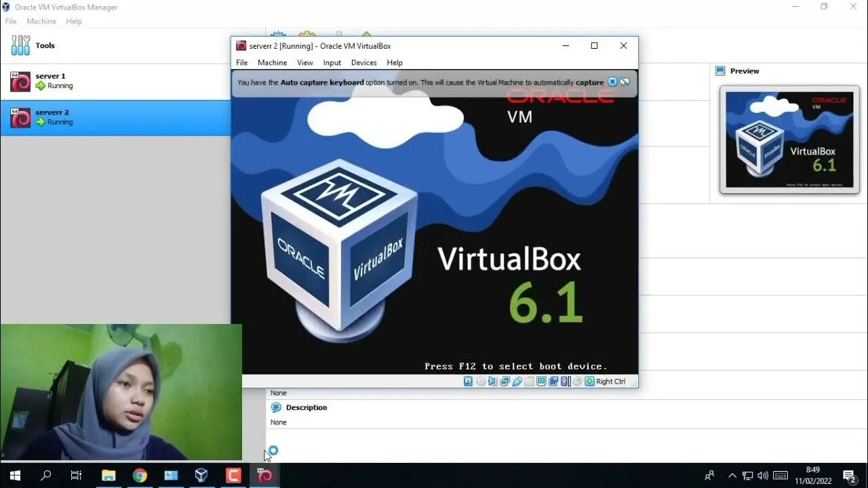868x488 pixels.
Task: Click the touch keyboard icon in system tray
Action: (781, 475)
